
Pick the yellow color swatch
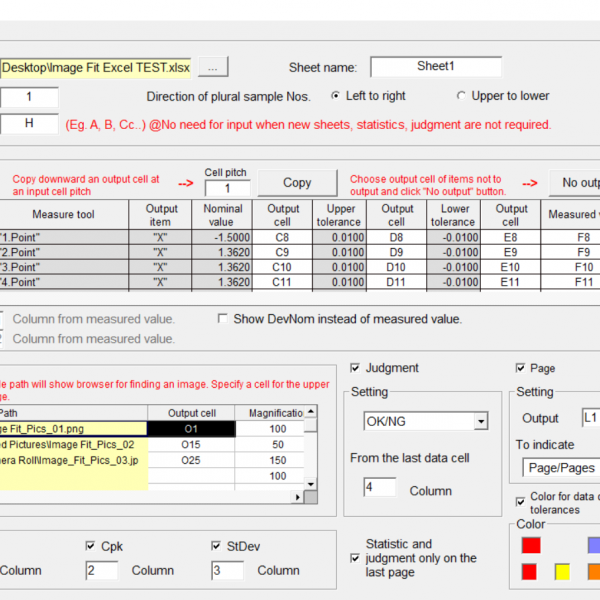563,572
